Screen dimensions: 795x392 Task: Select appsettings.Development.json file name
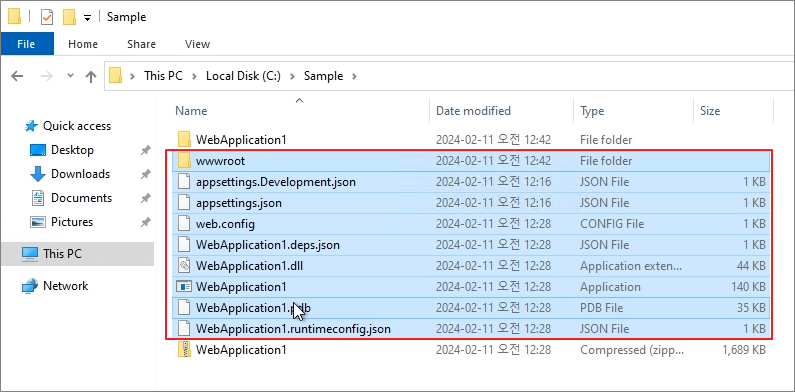276,182
